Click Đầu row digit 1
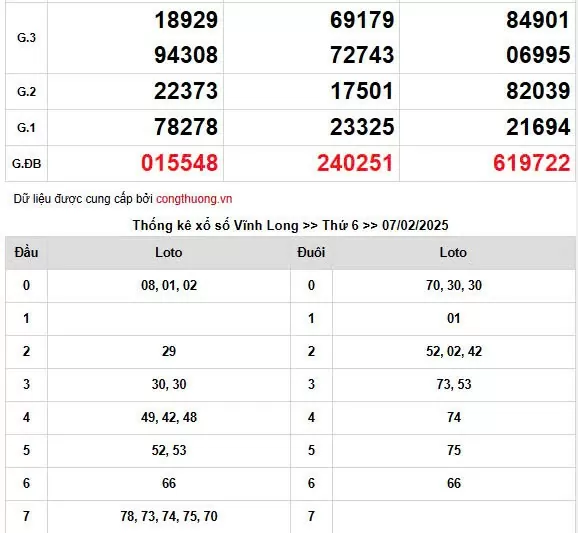This screenshot has width=578, height=533. tap(26, 318)
